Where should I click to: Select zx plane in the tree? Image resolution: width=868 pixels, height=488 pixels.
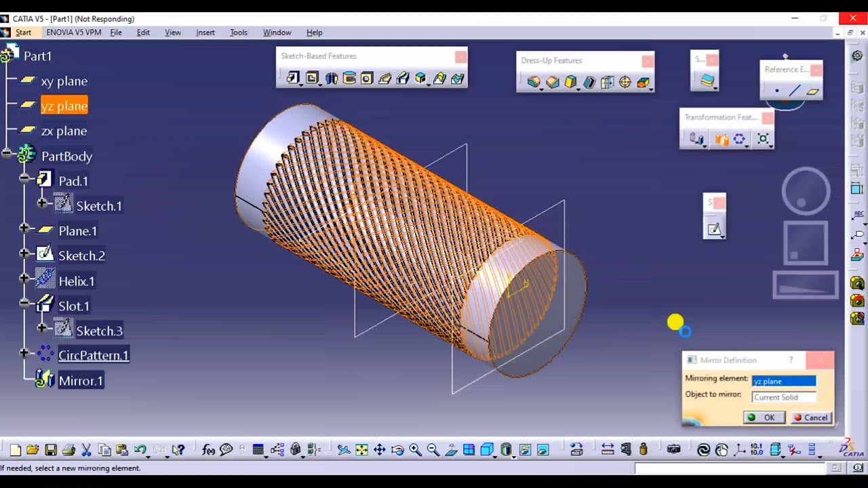tap(64, 131)
